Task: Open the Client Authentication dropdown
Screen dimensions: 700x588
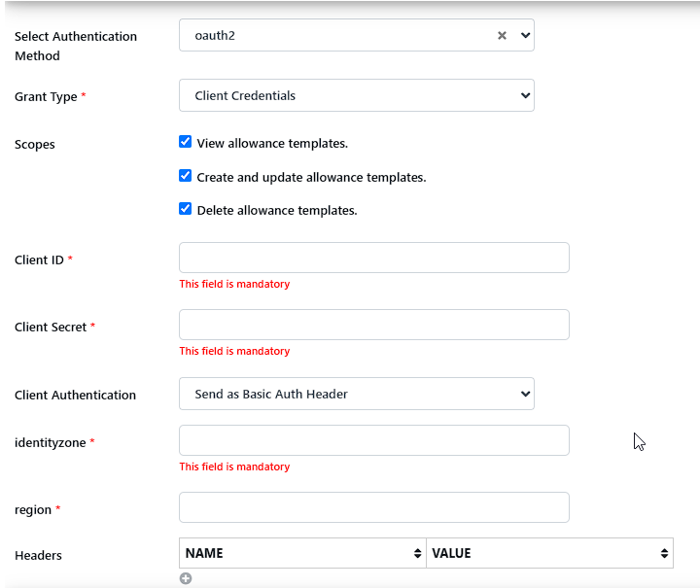Action: (x=525, y=394)
